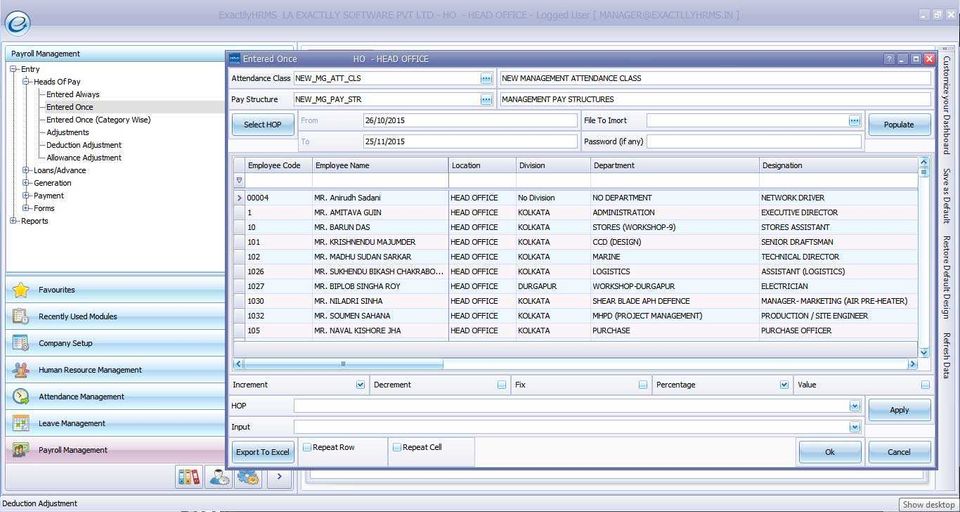Click the Company Setup icon
Screen dimensions: 960x512
[x=20, y=343]
